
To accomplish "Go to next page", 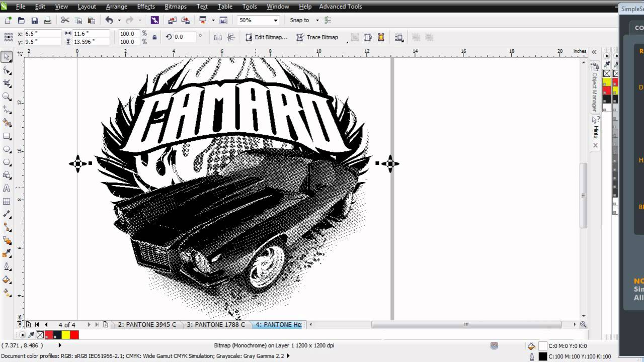I will [89, 325].
